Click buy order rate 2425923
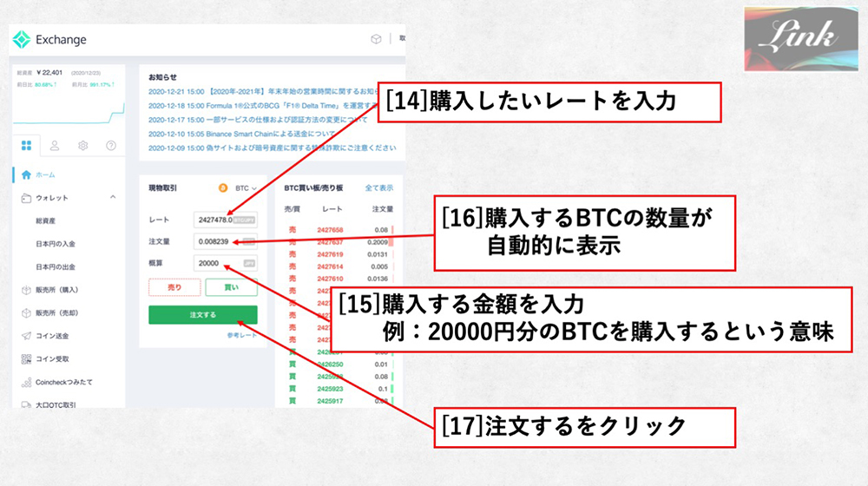Screen dimensions: 868x486 pyautogui.click(x=330, y=389)
